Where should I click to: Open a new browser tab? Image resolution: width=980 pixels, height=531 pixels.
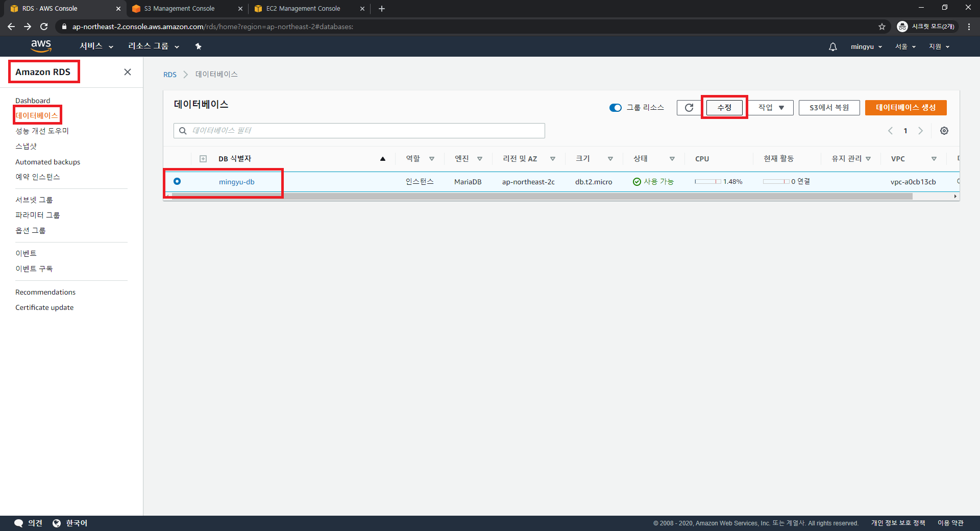[x=382, y=9]
